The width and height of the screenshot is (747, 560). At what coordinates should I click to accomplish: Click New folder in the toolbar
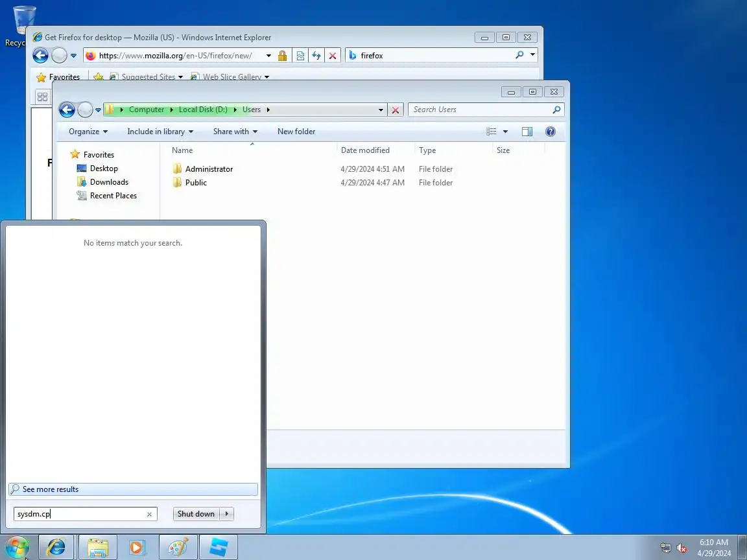click(x=296, y=132)
